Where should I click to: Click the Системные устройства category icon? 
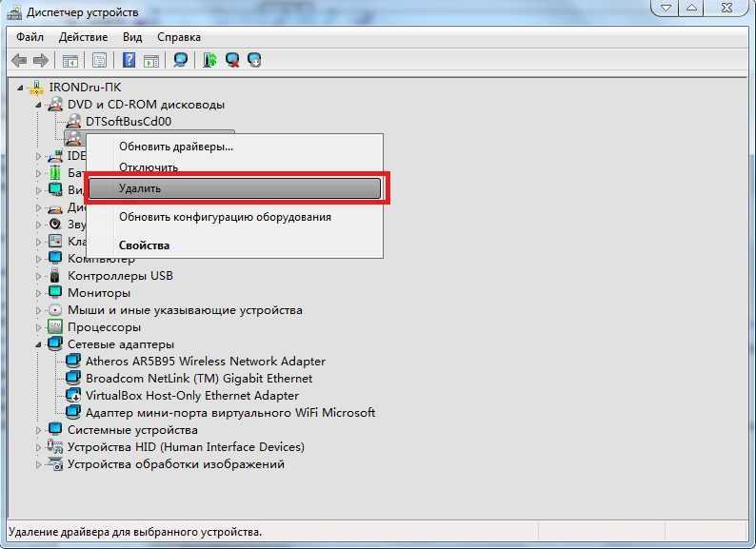click(x=55, y=429)
